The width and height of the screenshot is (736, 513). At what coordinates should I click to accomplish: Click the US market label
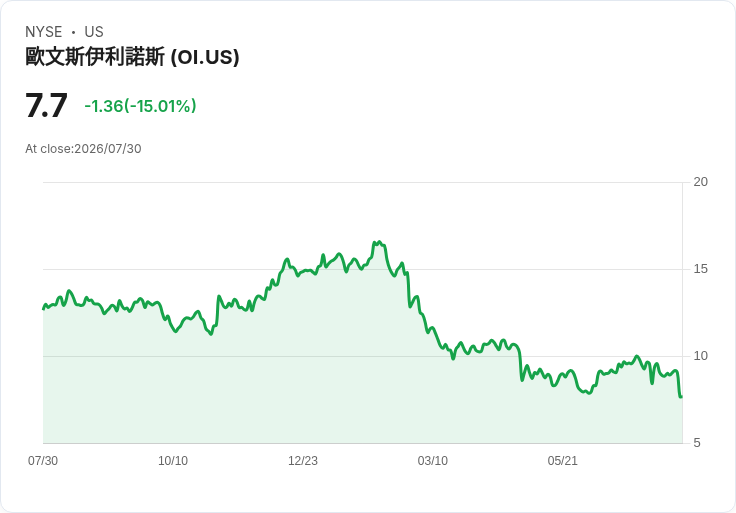[x=94, y=32]
